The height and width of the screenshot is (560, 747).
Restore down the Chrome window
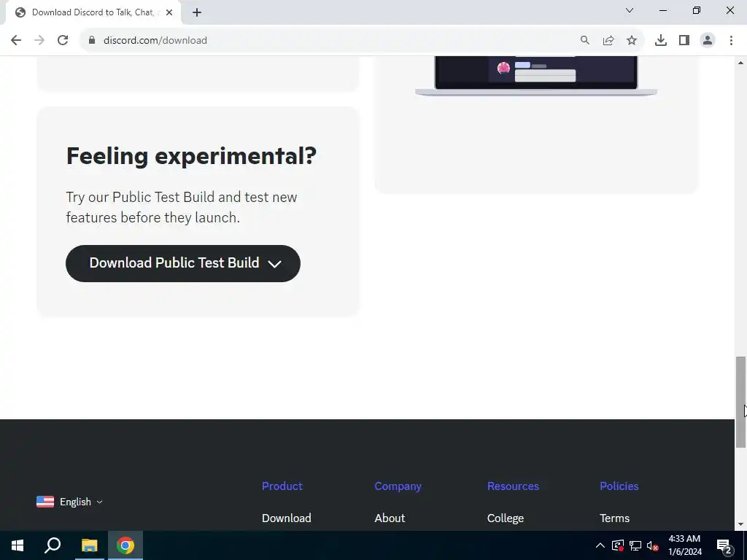click(x=697, y=10)
